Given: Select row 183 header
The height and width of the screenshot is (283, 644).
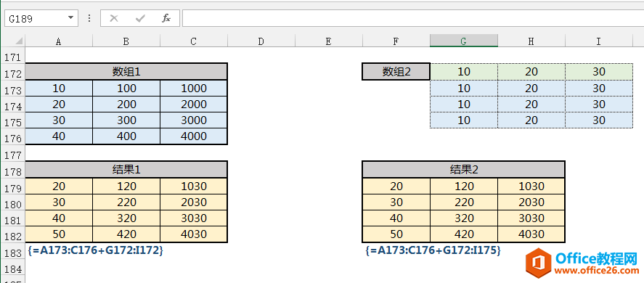Looking at the screenshot, I should point(12,253).
